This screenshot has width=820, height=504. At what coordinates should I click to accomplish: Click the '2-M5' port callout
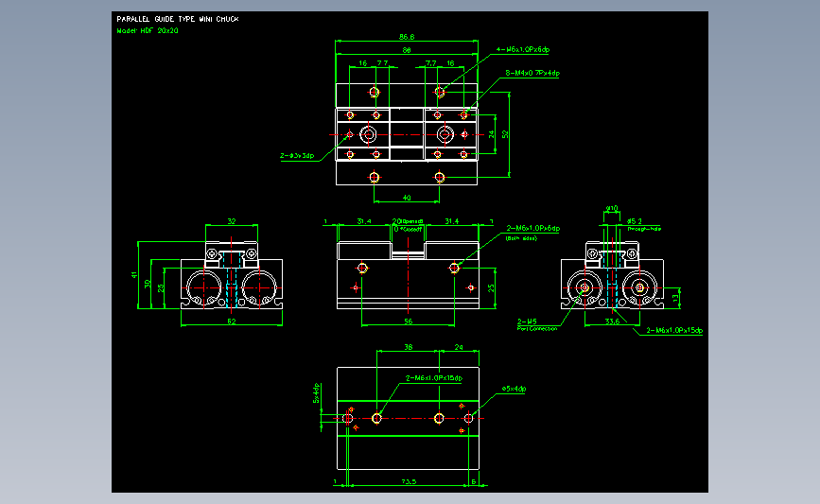(x=527, y=322)
